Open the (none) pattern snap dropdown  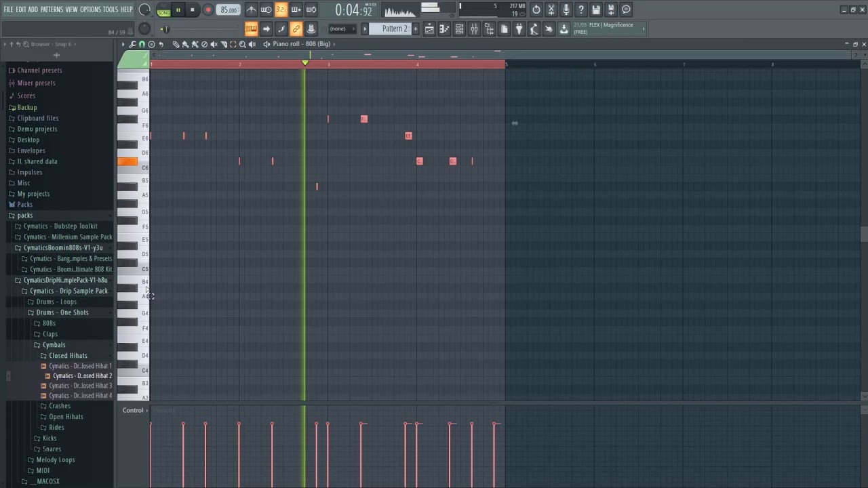(342, 28)
